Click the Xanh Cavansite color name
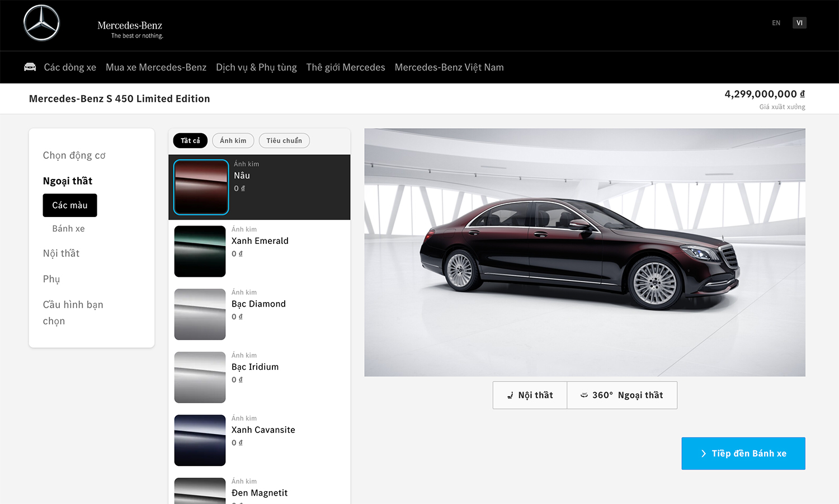The width and height of the screenshot is (839, 504). tap(263, 430)
